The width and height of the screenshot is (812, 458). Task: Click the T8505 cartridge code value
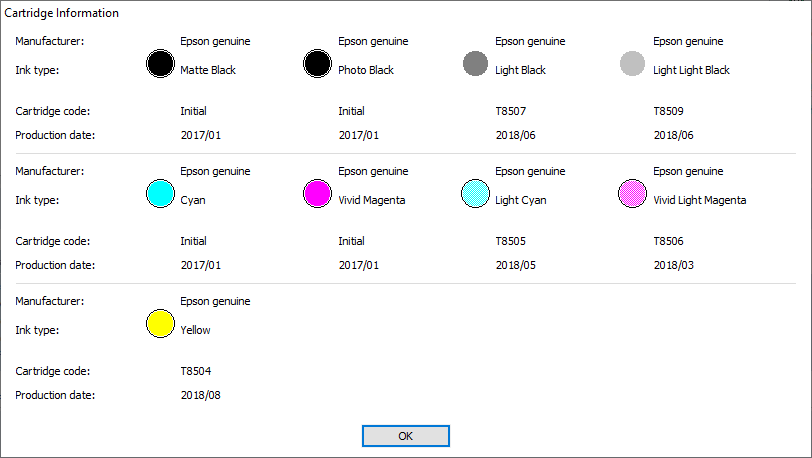coord(511,241)
